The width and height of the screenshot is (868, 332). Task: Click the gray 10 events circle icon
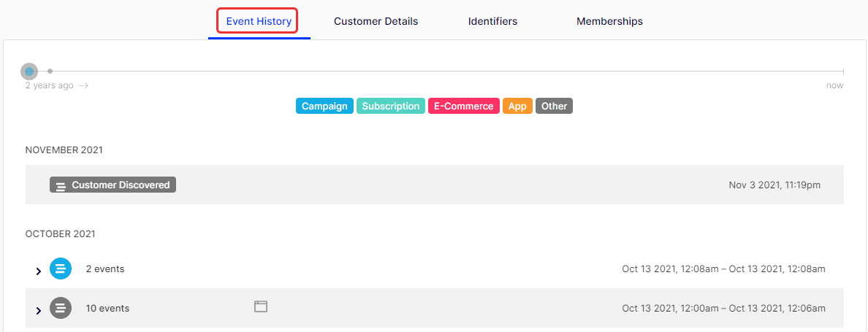pyautogui.click(x=61, y=308)
